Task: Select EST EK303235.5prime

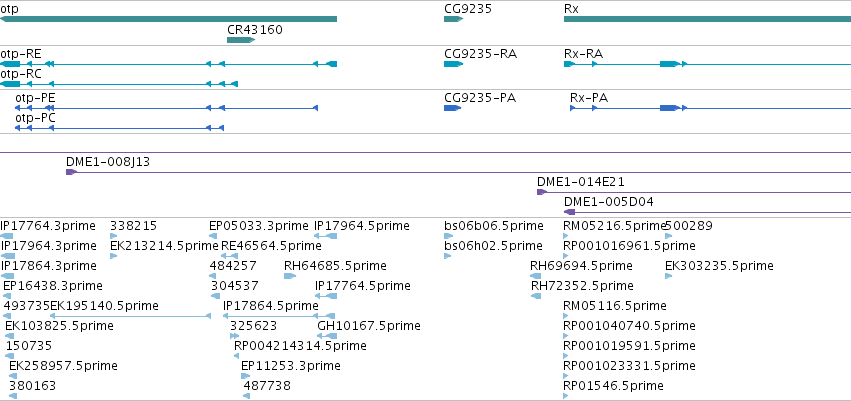Action: 669,276
